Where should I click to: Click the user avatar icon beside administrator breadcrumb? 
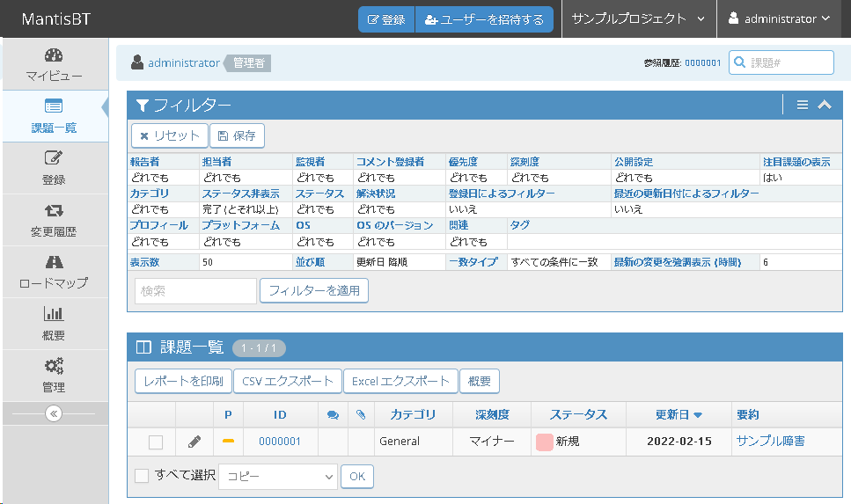click(x=137, y=62)
